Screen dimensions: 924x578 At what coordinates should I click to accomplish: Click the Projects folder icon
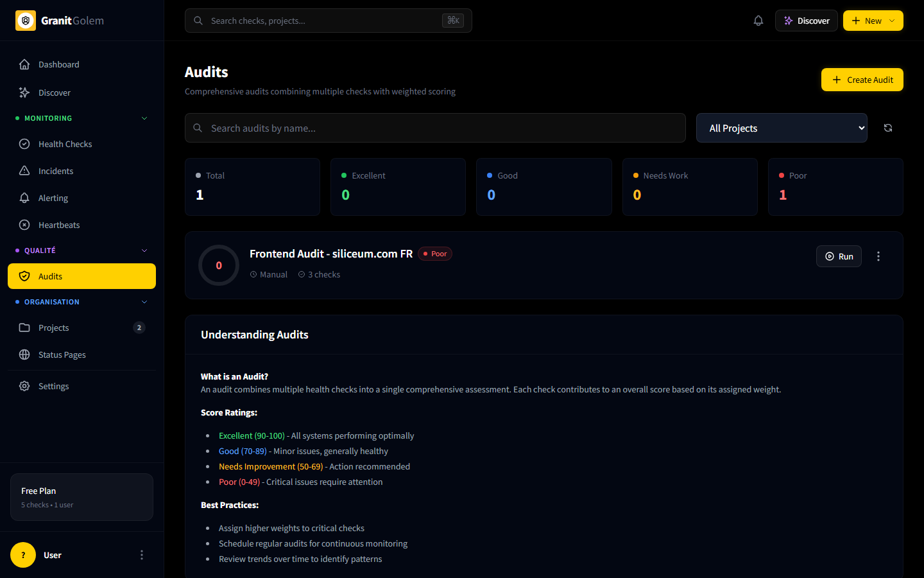click(24, 328)
